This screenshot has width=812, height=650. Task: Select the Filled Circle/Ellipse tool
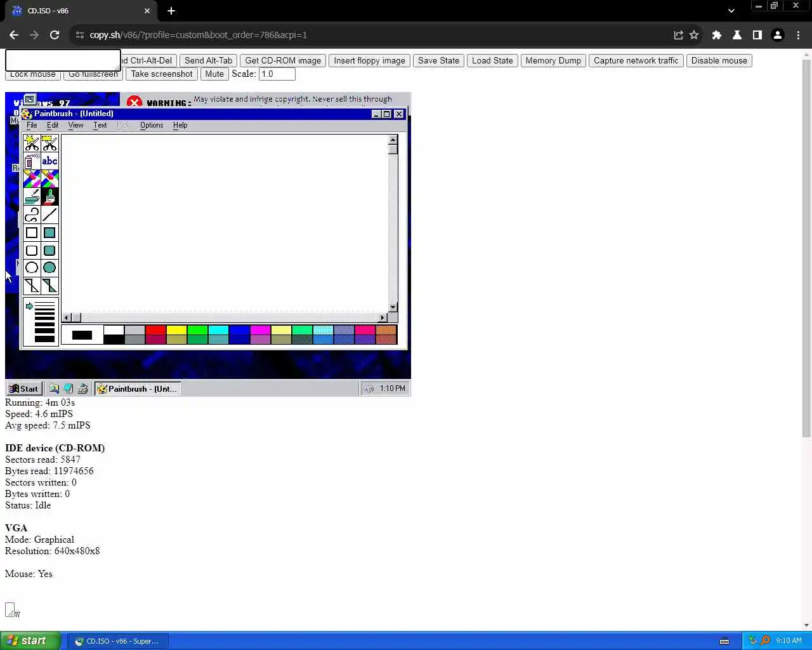pyautogui.click(x=49, y=268)
